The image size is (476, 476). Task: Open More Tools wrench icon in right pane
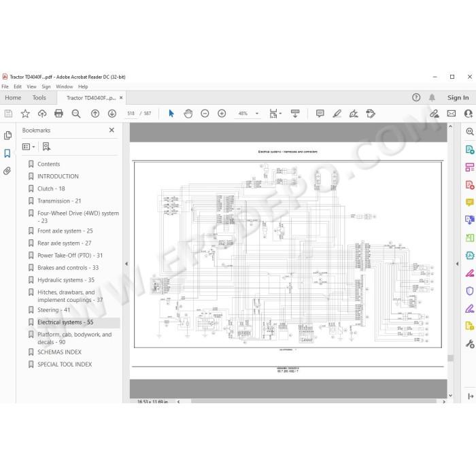[x=470, y=343]
